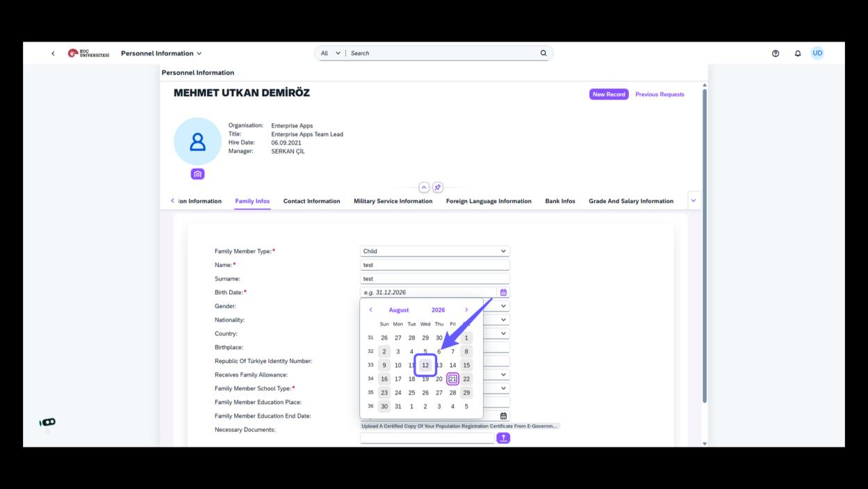Click week number 33 in calendar

click(x=370, y=365)
